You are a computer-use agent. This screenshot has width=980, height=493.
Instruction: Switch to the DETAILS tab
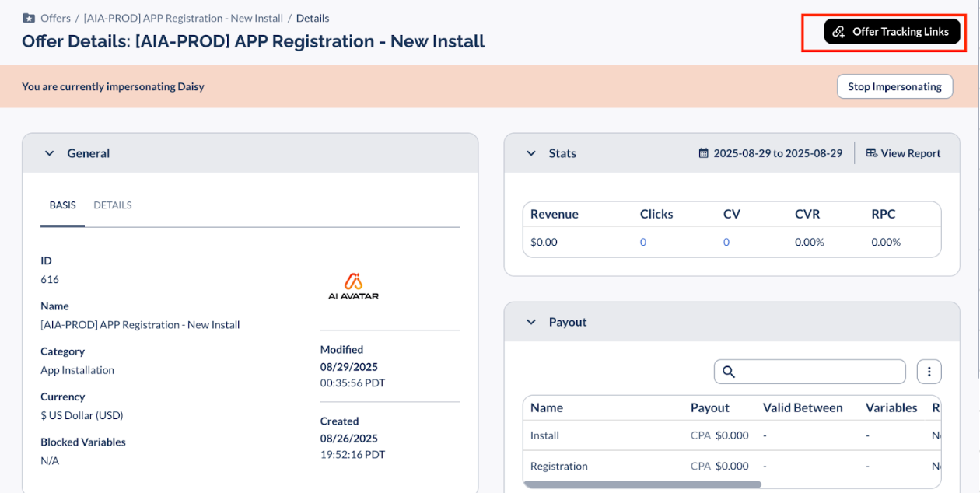113,205
